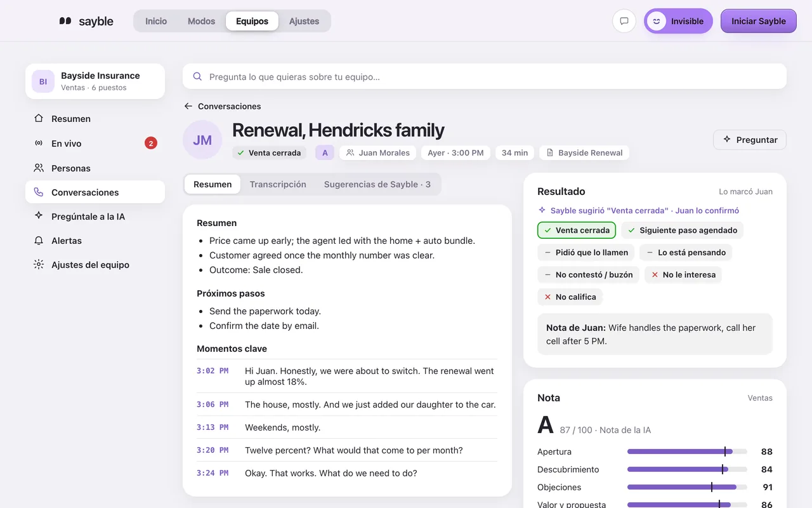Click the Personas people icon
Image resolution: width=812 pixels, height=508 pixels.
pyautogui.click(x=39, y=168)
